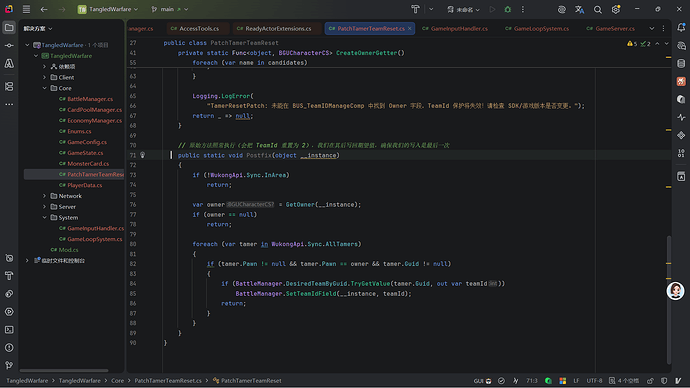Screen dimensions: 690x388
Task: Run the configuration with the play icon
Action: 492,9
